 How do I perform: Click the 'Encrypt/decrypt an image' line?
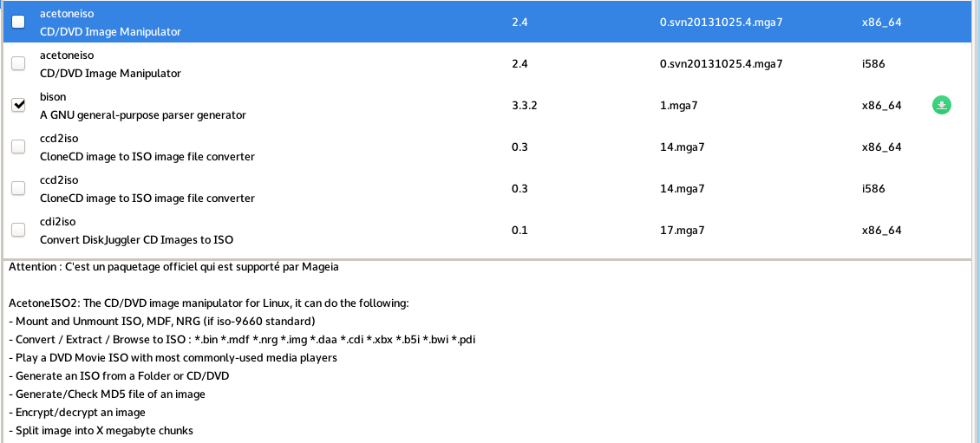click(x=77, y=413)
